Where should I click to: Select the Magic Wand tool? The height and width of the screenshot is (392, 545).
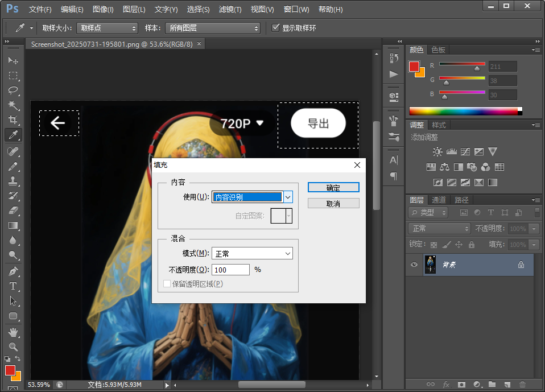(x=13, y=105)
